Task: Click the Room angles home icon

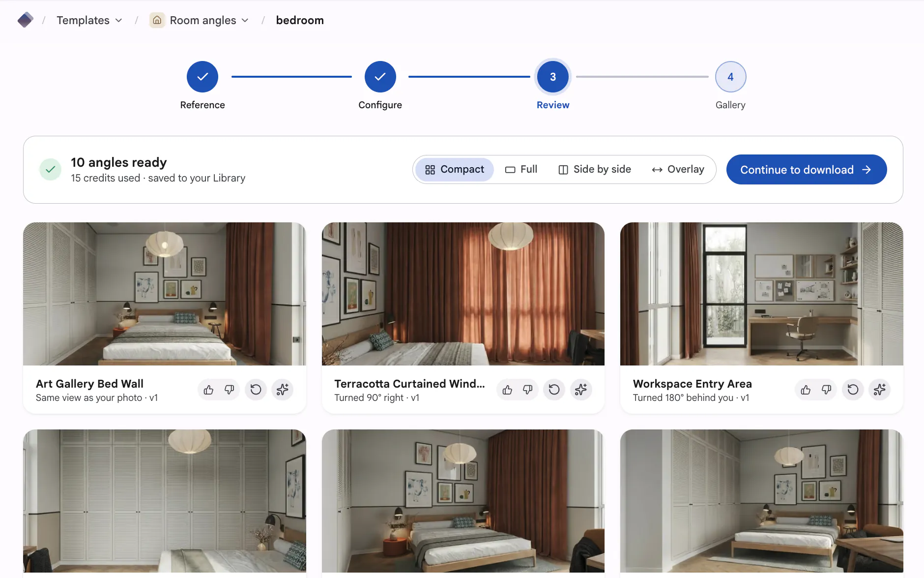Action: (157, 20)
